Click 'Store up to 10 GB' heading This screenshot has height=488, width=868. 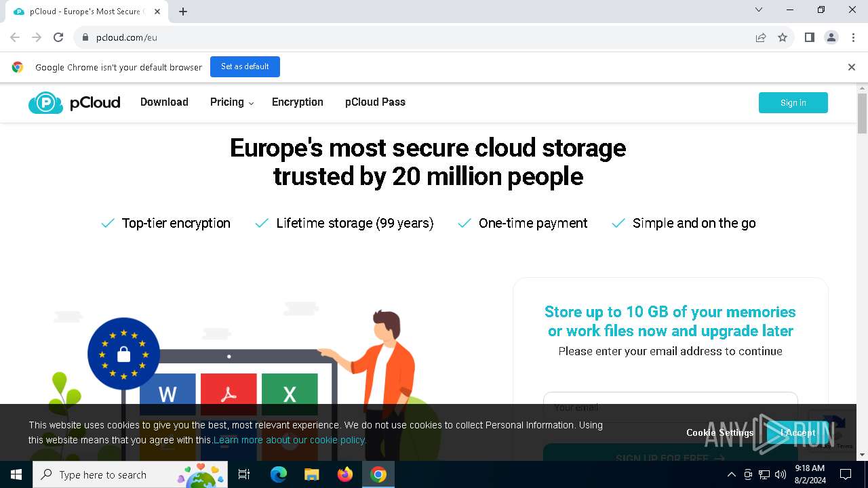pos(670,321)
